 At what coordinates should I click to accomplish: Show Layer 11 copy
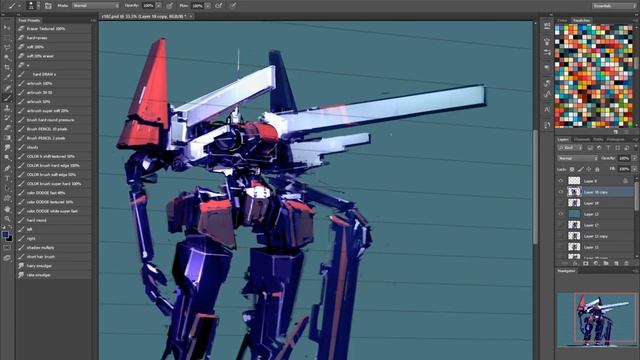coord(561,236)
